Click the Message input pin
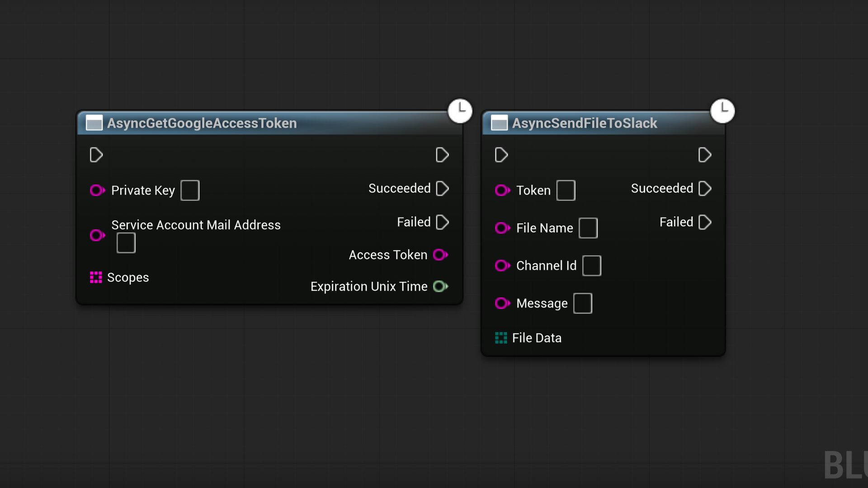Image resolution: width=868 pixels, height=488 pixels. pos(502,303)
